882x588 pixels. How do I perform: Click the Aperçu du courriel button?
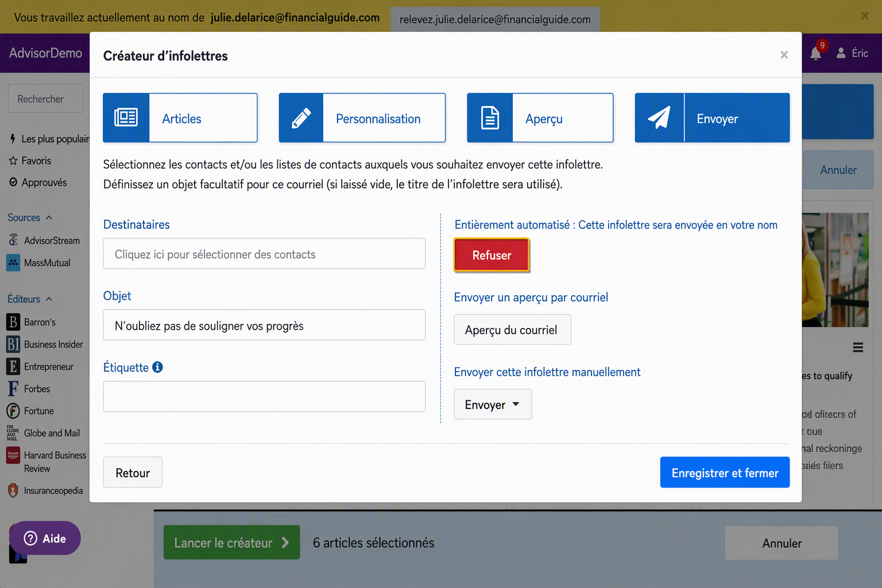coord(512,330)
